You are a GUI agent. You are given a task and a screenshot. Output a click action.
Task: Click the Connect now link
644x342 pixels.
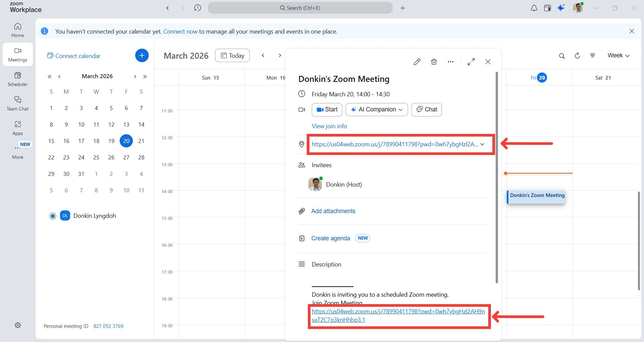181,32
